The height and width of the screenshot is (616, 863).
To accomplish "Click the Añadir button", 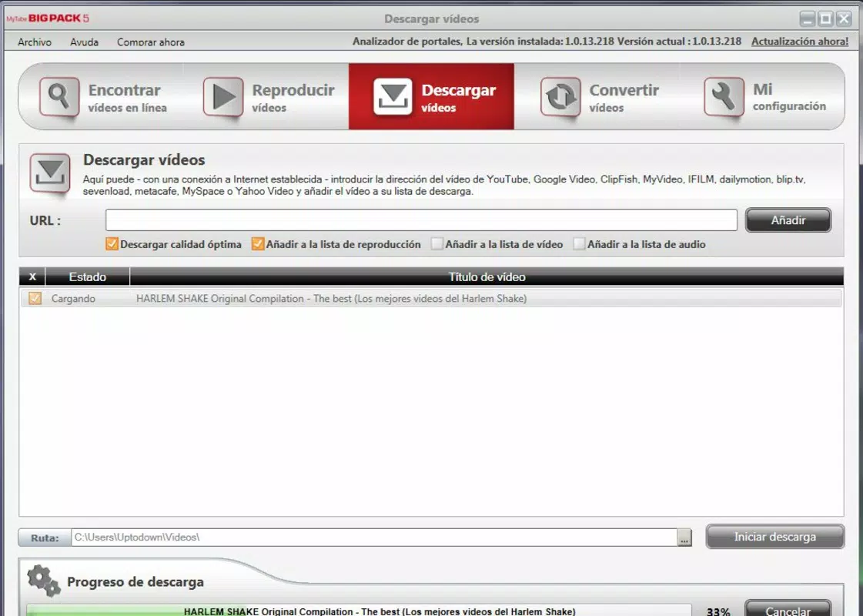I will [x=788, y=220].
